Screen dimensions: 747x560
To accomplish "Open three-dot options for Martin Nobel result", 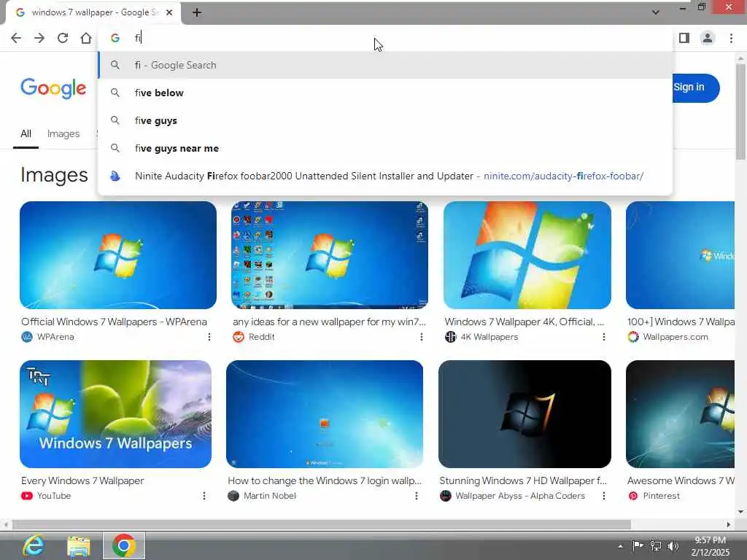I will click(416, 496).
